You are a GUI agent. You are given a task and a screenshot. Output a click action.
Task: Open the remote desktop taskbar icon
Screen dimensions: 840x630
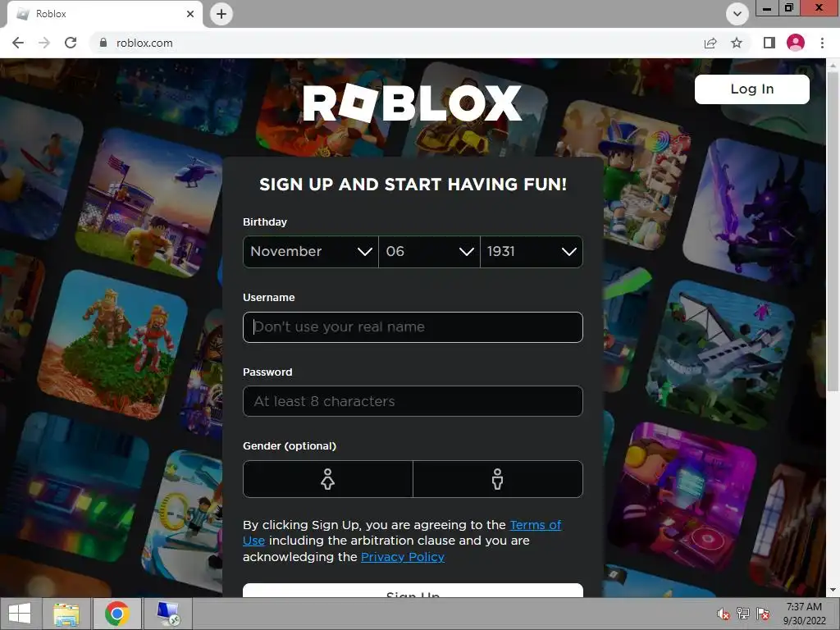click(x=168, y=614)
